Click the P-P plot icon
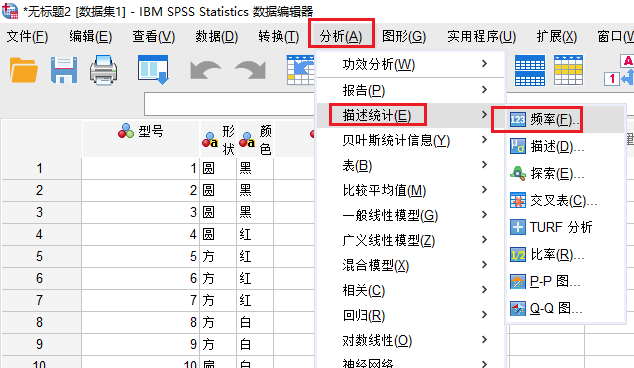634x368 pixels. 518,281
